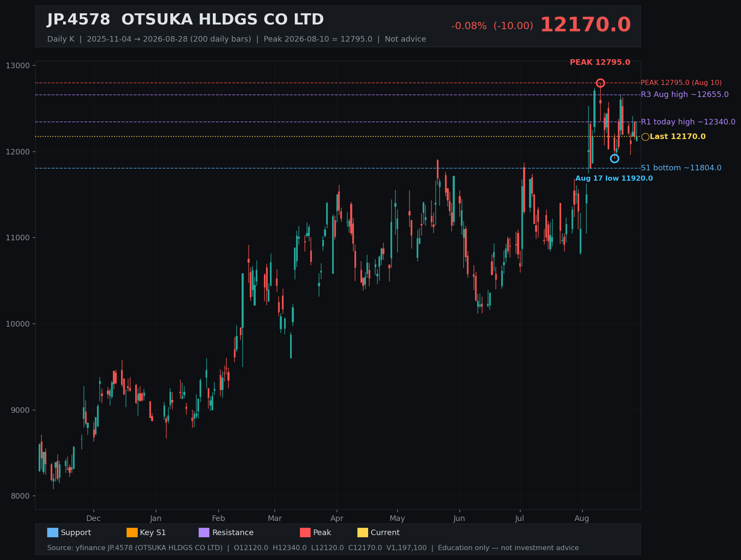Click the 'Peak' legend label text
The width and height of the screenshot is (741, 560).
[322, 533]
